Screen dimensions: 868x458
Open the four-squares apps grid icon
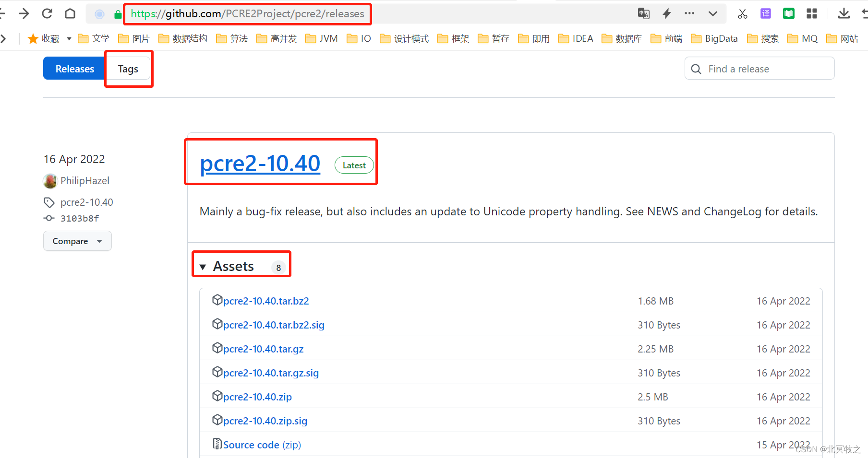pyautogui.click(x=812, y=13)
